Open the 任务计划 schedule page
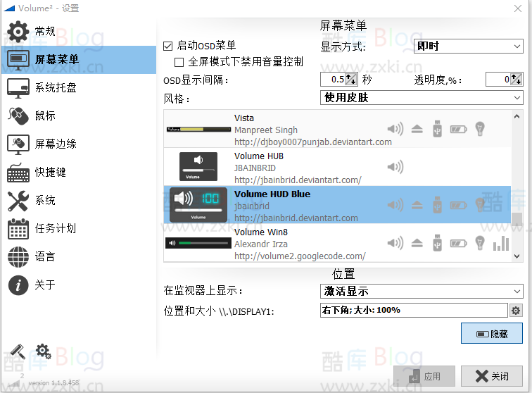532x393 pixels. coord(78,229)
